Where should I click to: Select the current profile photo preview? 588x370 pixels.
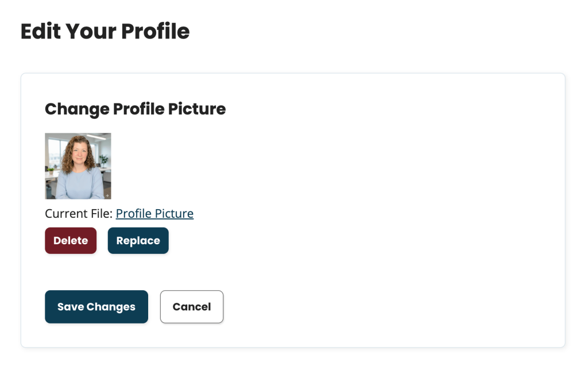[x=78, y=166]
